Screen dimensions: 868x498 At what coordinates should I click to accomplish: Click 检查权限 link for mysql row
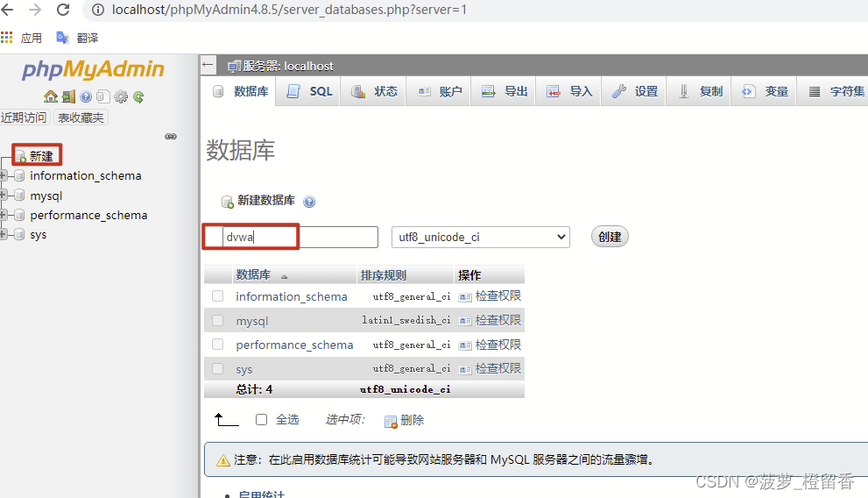[498, 320]
